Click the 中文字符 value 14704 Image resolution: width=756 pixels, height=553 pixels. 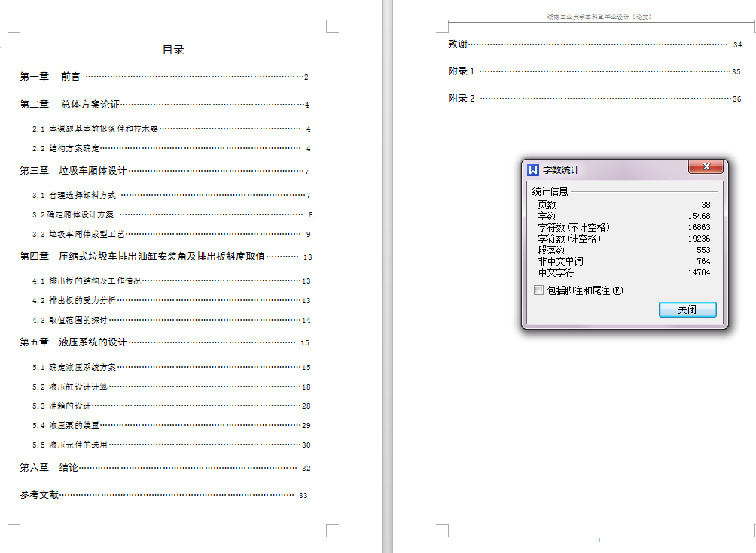click(x=699, y=272)
